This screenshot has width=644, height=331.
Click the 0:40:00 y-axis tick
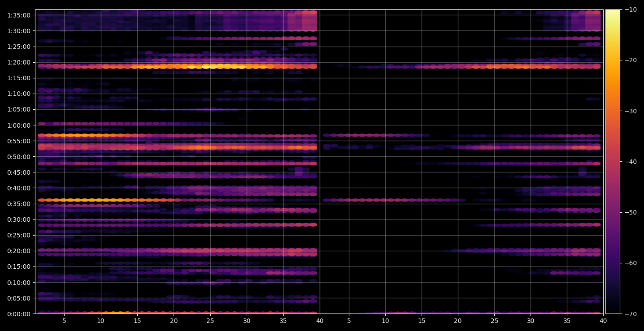click(x=19, y=188)
